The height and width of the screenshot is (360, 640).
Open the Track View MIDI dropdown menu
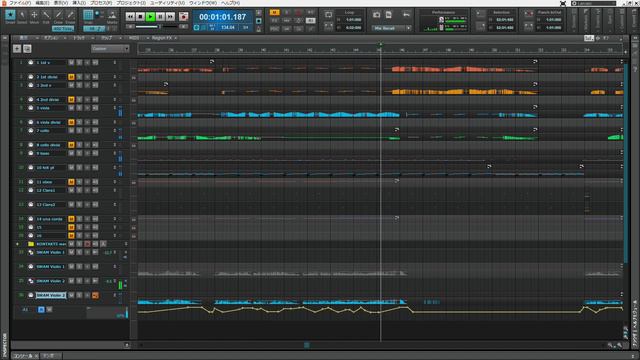pyautogui.click(x=135, y=38)
